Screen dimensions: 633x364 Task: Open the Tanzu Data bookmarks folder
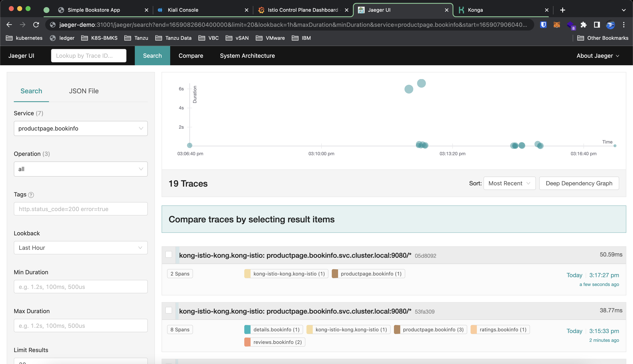(173, 38)
